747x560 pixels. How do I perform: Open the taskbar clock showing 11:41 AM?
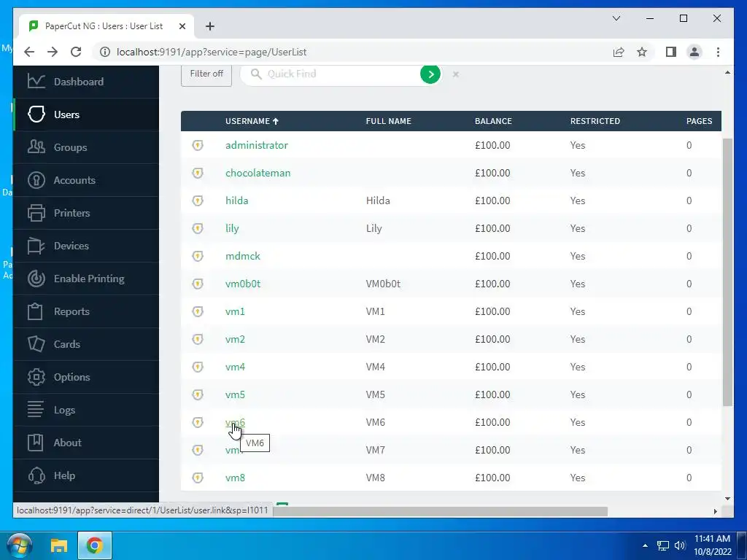(712, 545)
